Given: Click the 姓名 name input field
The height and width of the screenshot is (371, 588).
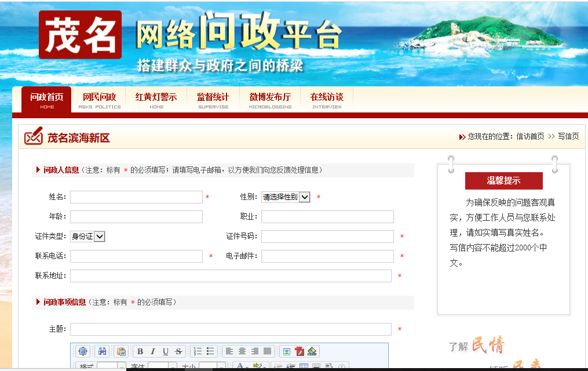Looking at the screenshot, I should pos(136,197).
